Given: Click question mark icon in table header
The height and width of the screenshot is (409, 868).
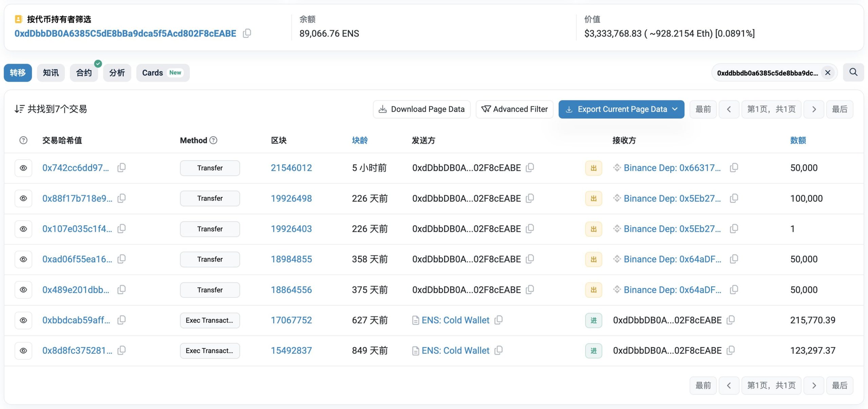Looking at the screenshot, I should [x=23, y=140].
